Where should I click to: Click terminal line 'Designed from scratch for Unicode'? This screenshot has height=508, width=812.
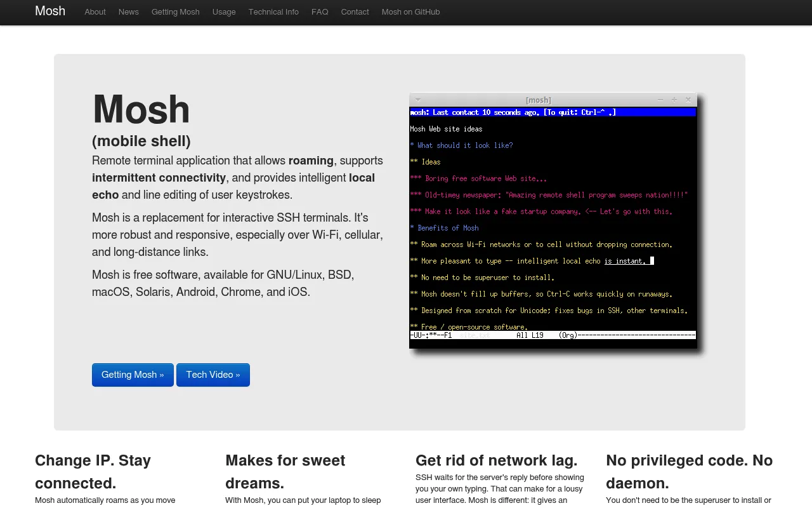(x=549, y=311)
